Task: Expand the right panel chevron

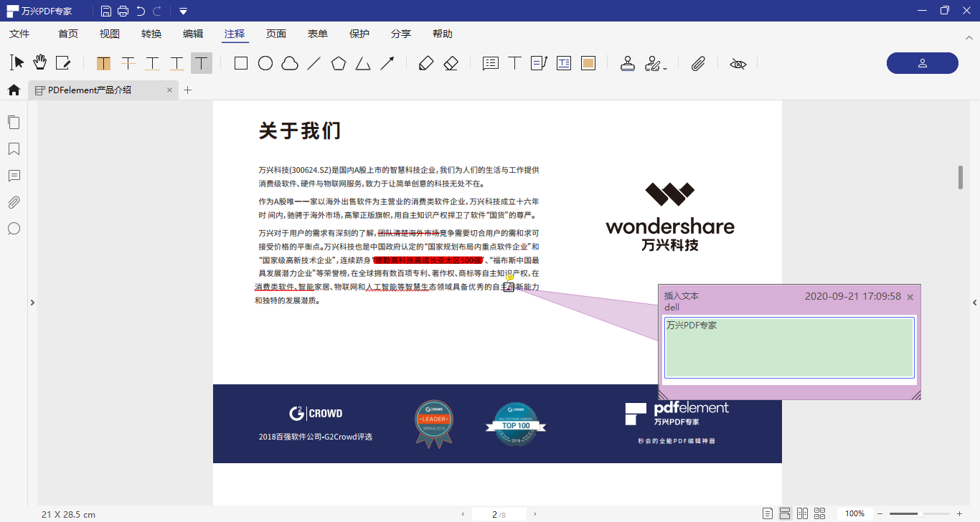Action: tap(974, 303)
